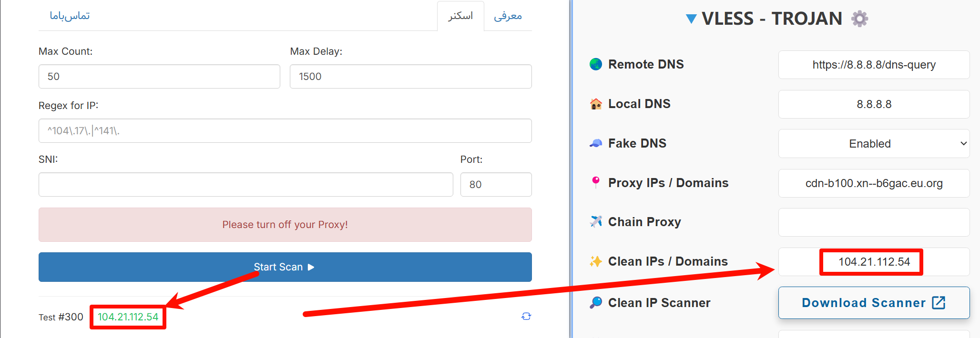Click the magnifier icon beside Clean IP Scanner
Viewport: 980px width, 338px height.
click(596, 303)
